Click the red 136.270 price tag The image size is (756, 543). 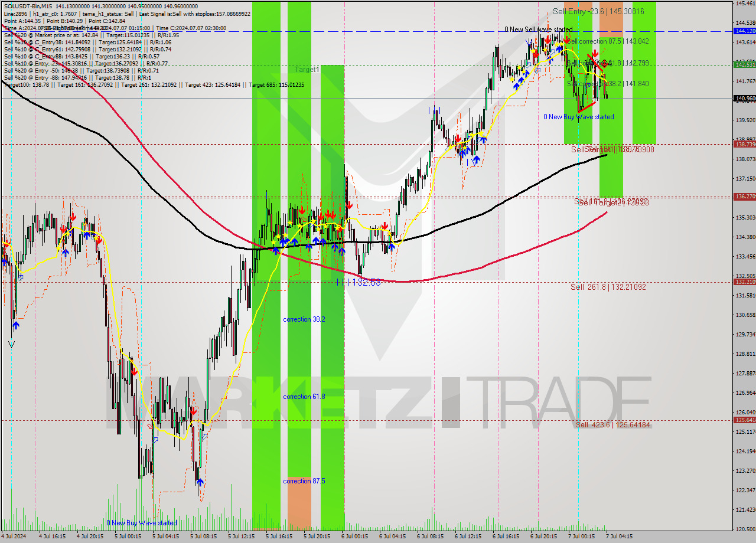click(x=744, y=197)
